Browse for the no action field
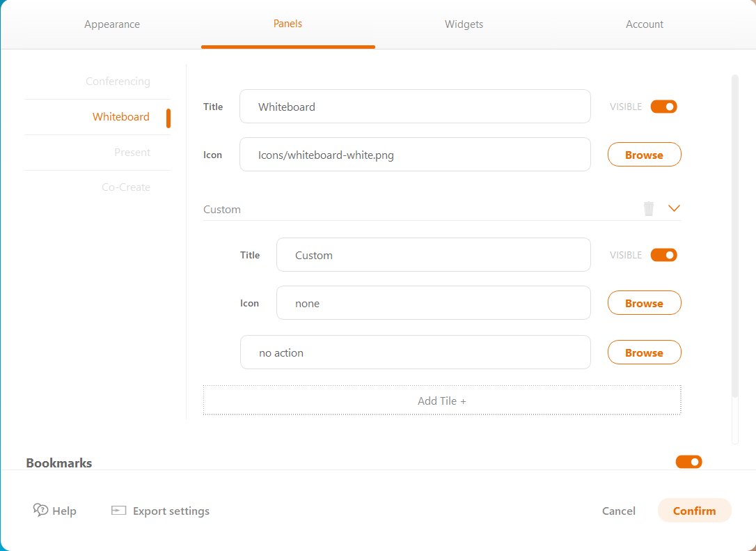Viewport: 756px width, 551px height. coord(644,352)
